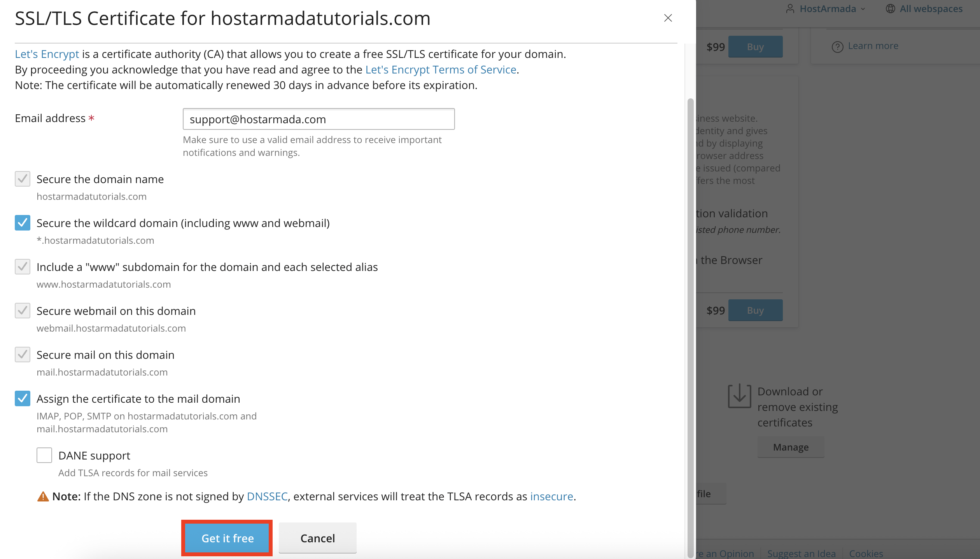Viewport: 980px width, 559px height.
Task: Click the Cancel button
Action: click(317, 538)
